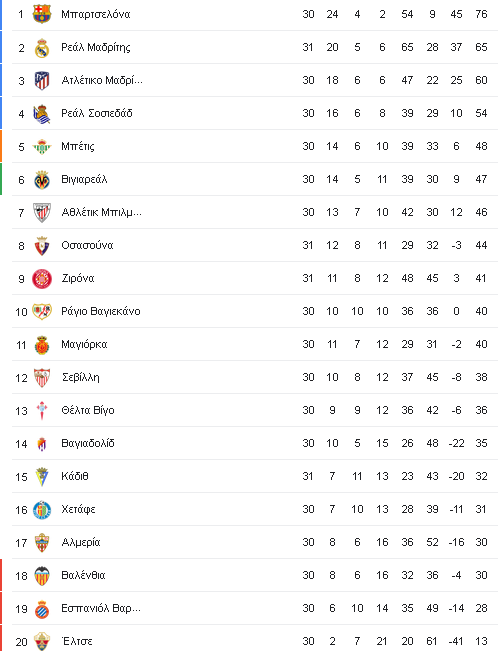Click the Barcelona club crest icon
The image size is (498, 651).
42,14
